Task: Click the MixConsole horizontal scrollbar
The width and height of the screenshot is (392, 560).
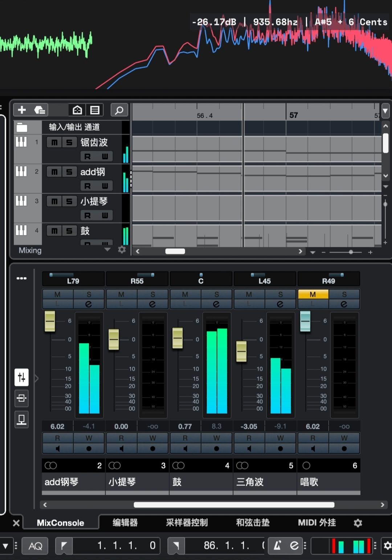Action: coord(234,505)
